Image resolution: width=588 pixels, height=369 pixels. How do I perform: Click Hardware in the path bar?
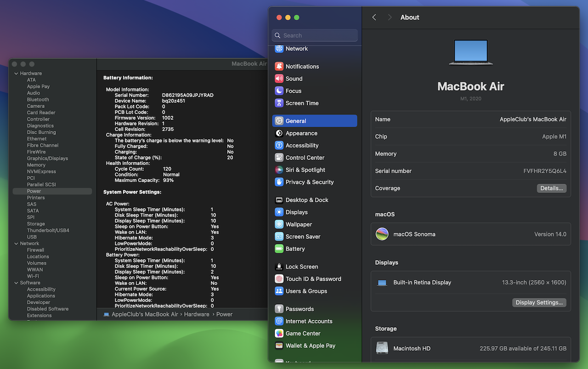(197, 314)
